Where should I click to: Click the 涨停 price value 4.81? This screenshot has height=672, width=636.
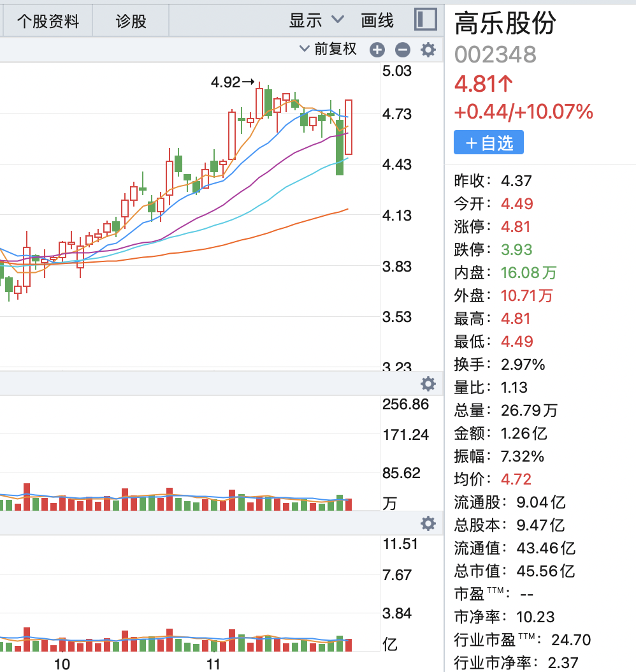[x=516, y=226]
